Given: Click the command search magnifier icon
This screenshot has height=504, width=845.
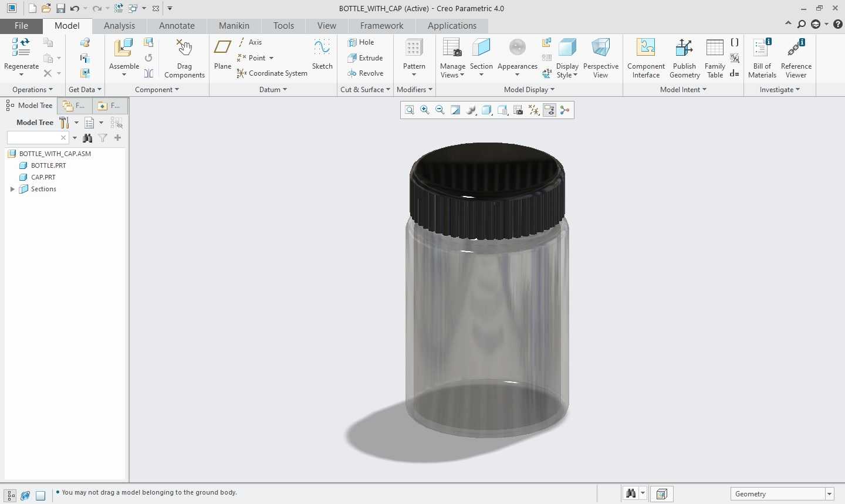Looking at the screenshot, I should (802, 24).
